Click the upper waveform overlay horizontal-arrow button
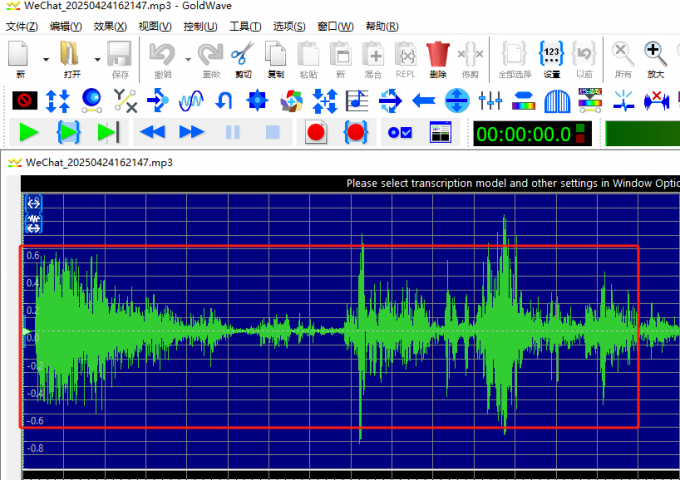This screenshot has width=680, height=480. [33, 203]
